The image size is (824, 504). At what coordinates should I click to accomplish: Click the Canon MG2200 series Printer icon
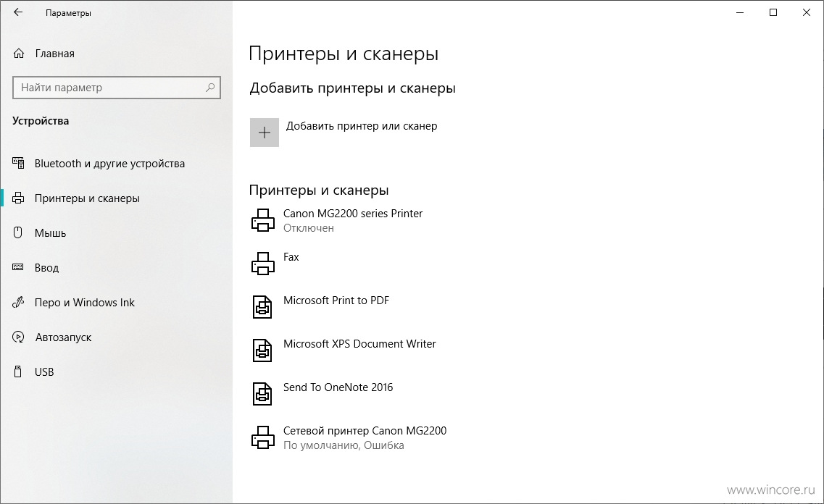(x=263, y=220)
